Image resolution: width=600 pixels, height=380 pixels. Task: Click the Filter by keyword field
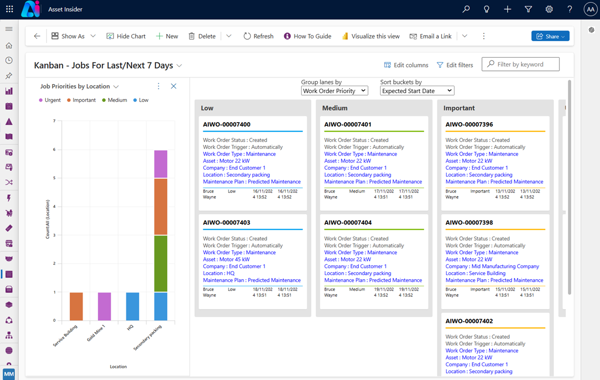520,64
